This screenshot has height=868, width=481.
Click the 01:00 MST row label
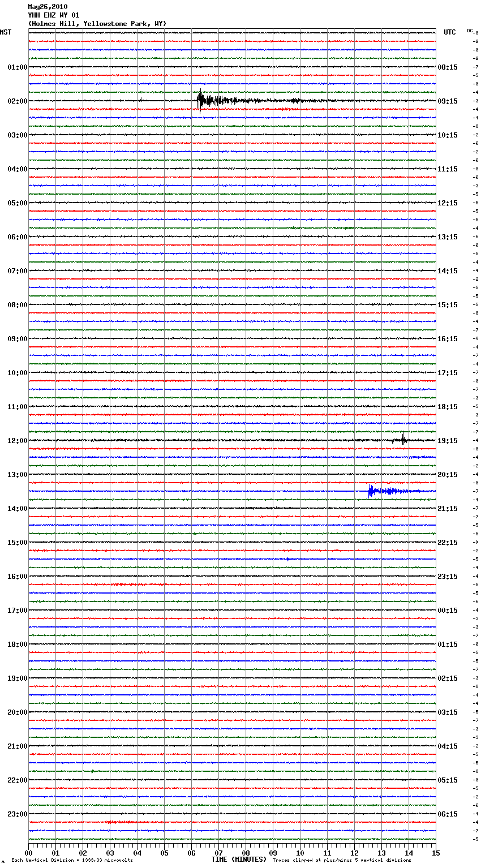pyautogui.click(x=18, y=67)
